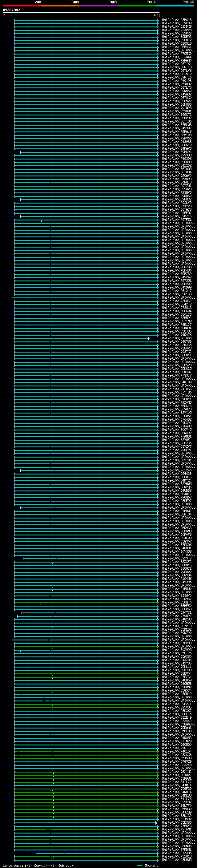Click hit label UniRef100_P49198

176,81
